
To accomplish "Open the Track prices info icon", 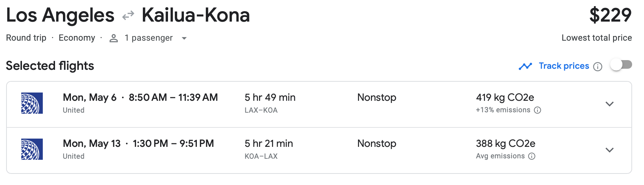I will pyautogui.click(x=598, y=67).
